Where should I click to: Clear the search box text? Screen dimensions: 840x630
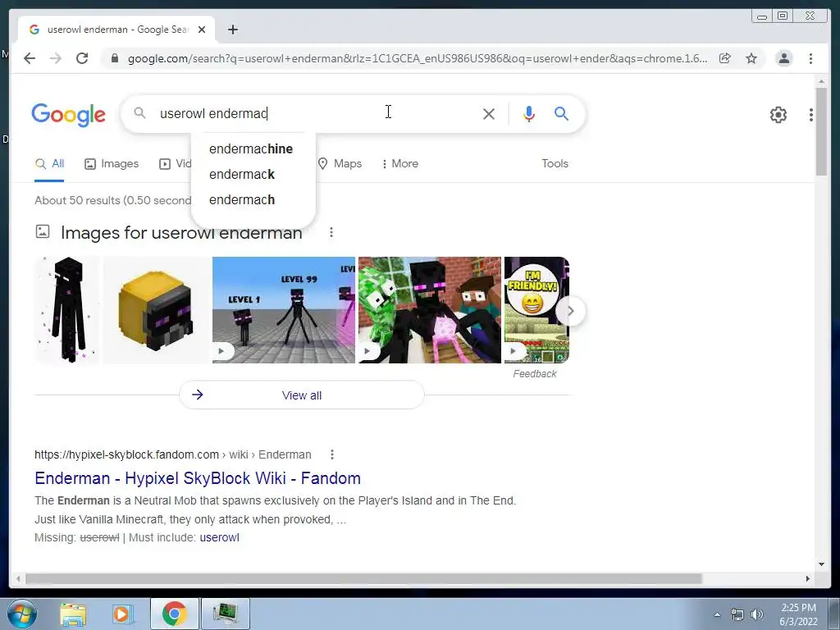(x=489, y=113)
